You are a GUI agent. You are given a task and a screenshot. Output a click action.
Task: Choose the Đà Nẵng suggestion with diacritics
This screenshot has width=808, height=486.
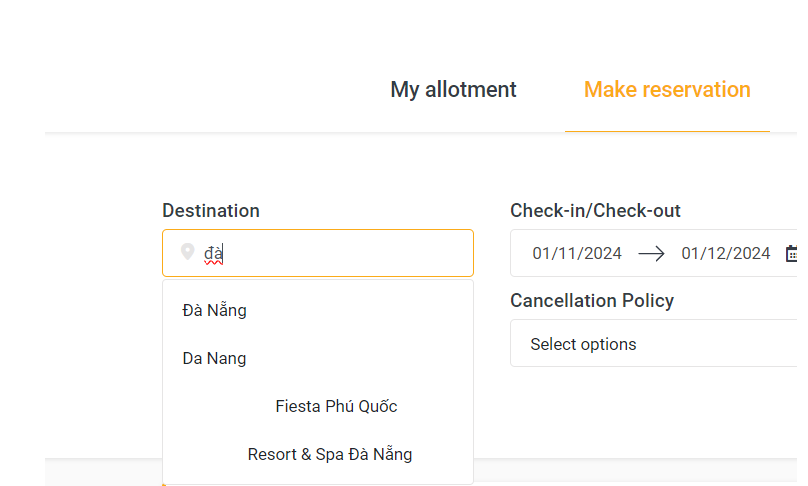coord(215,310)
